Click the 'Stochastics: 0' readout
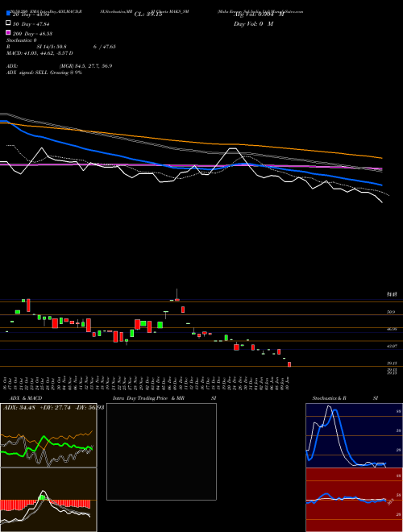 (x=22, y=40)
